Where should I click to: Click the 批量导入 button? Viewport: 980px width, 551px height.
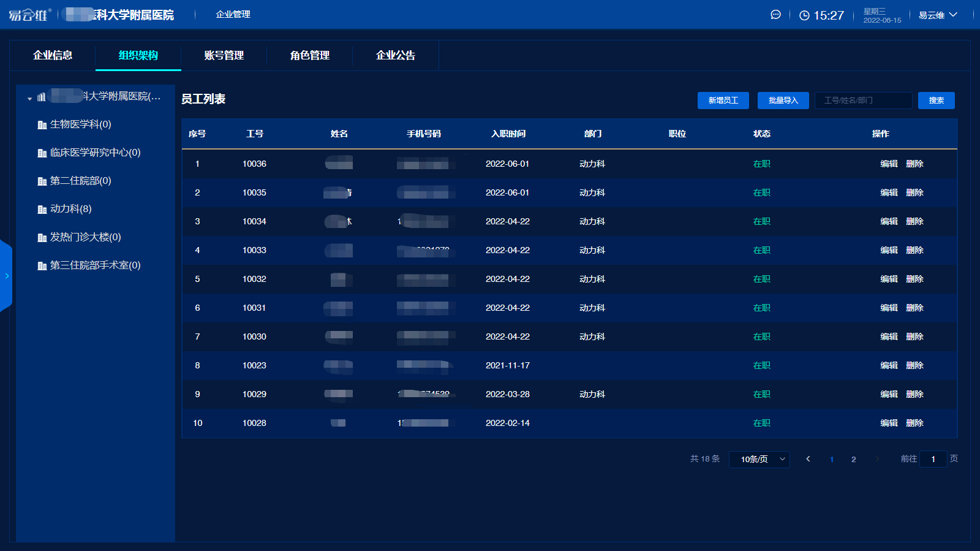point(783,101)
